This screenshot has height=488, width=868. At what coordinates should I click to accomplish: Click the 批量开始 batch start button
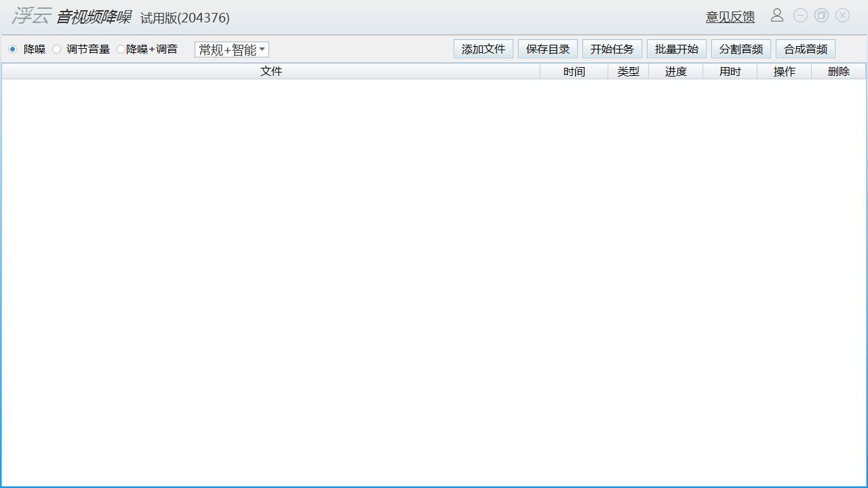coord(676,48)
